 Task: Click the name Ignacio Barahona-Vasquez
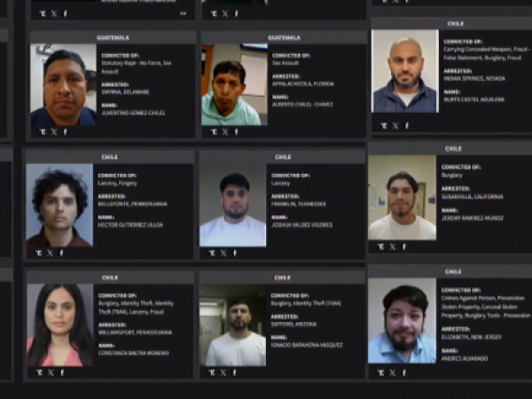click(x=307, y=344)
